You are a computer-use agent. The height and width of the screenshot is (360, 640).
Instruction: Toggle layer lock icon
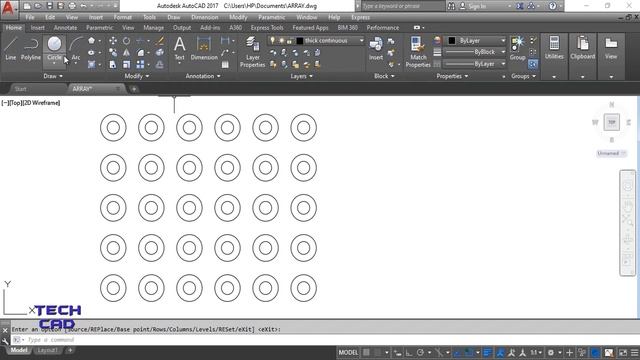pos(289,40)
